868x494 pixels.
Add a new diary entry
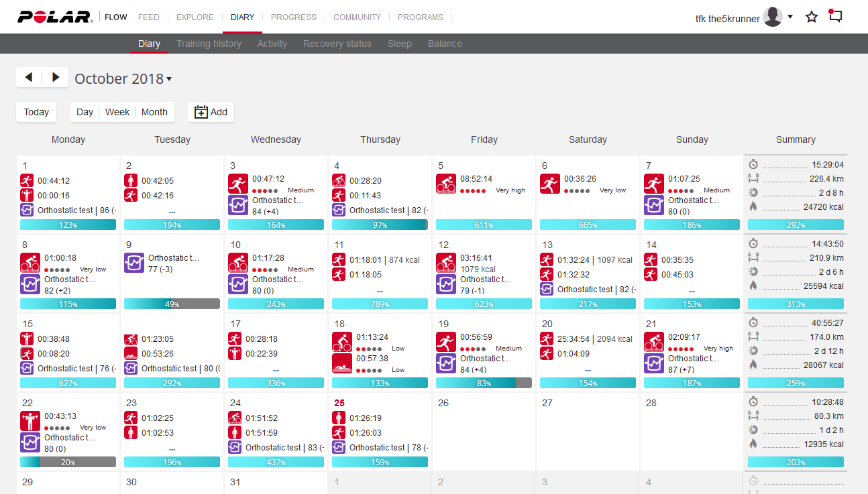[211, 112]
